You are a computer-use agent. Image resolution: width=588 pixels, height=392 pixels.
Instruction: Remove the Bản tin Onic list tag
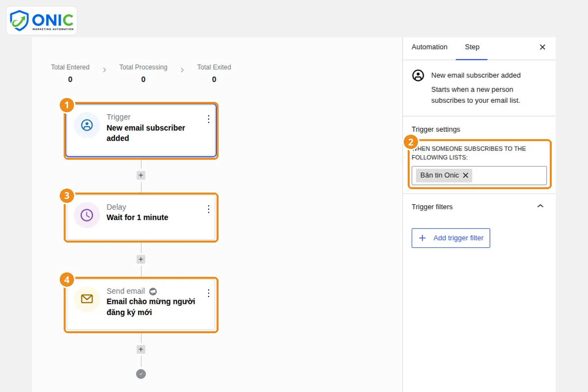point(465,175)
